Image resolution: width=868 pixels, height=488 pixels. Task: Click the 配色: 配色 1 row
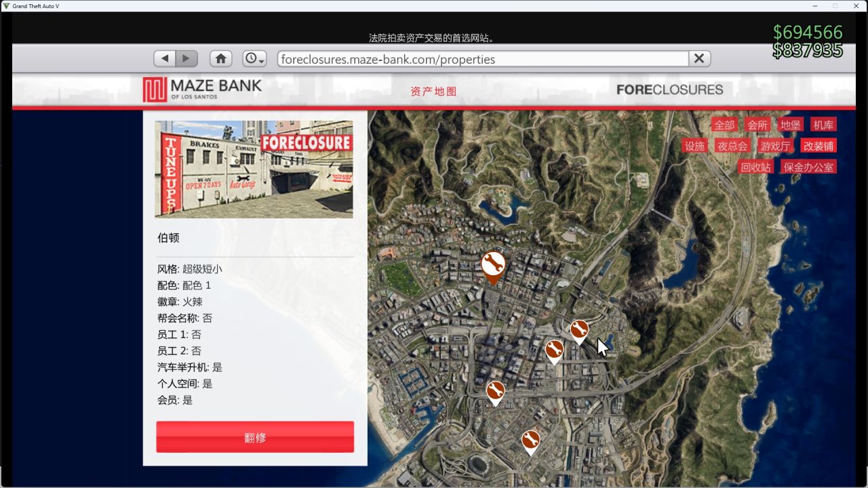point(184,285)
